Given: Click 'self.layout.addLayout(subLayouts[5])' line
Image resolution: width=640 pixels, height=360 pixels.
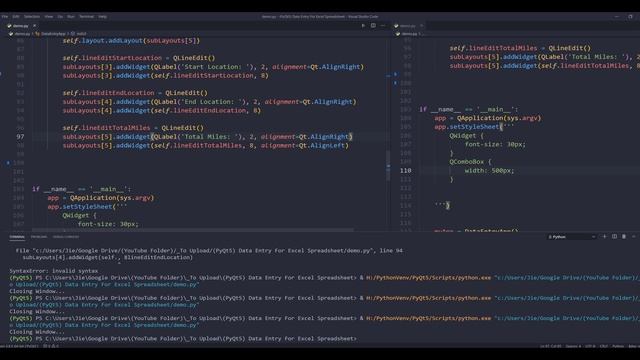Looking at the screenshot, I should 131,41.
